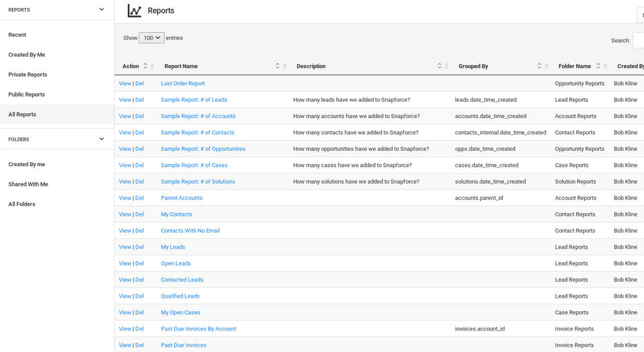This screenshot has height=352, width=644.
Task: Select Created By Me under Reports
Action: (x=27, y=55)
